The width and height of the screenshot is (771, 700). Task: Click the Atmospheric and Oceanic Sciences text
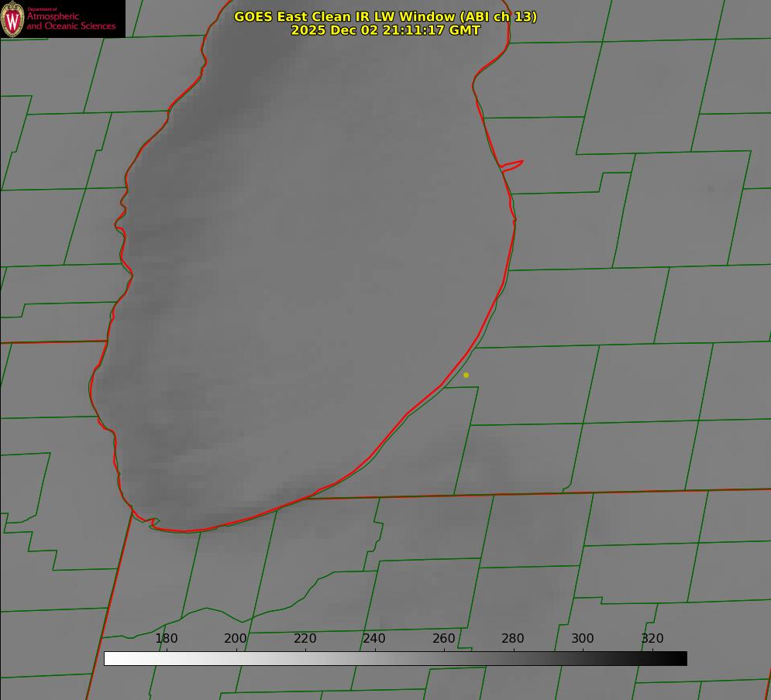pyautogui.click(x=71, y=21)
